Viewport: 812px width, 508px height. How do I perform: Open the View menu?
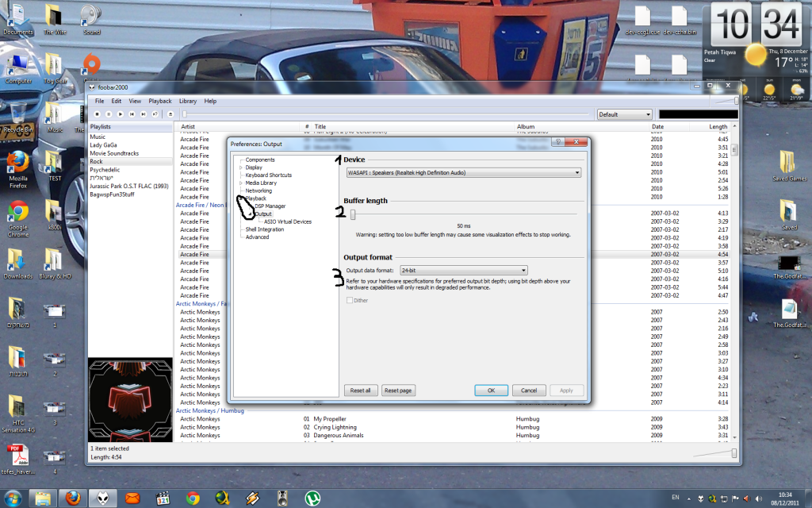tap(135, 101)
